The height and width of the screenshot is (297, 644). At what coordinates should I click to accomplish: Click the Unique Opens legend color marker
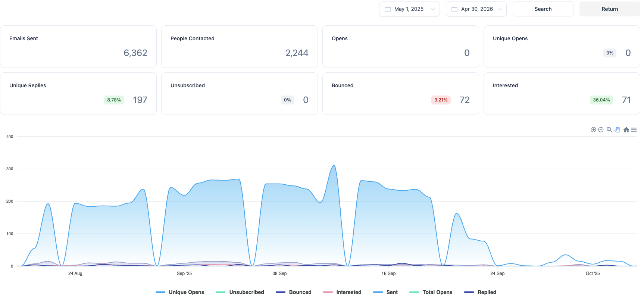(x=160, y=292)
